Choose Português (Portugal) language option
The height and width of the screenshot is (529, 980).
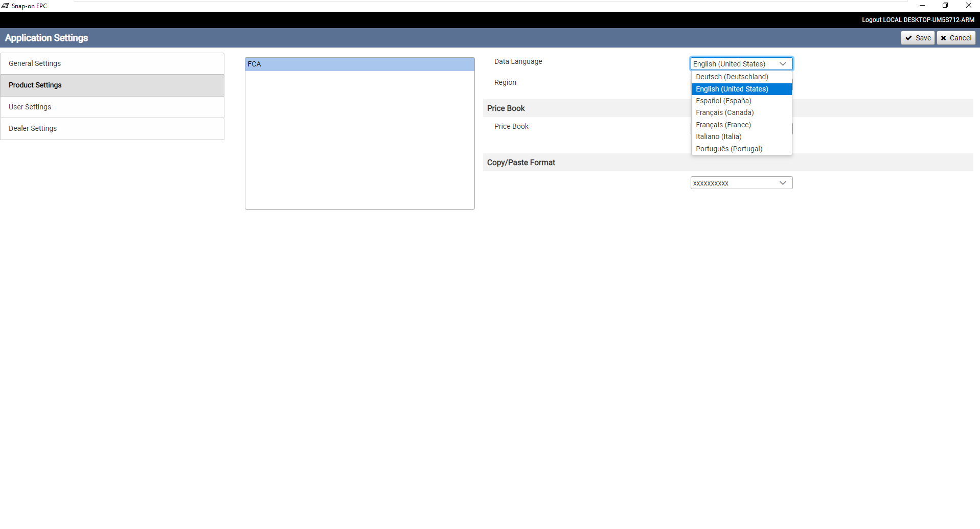(741, 149)
